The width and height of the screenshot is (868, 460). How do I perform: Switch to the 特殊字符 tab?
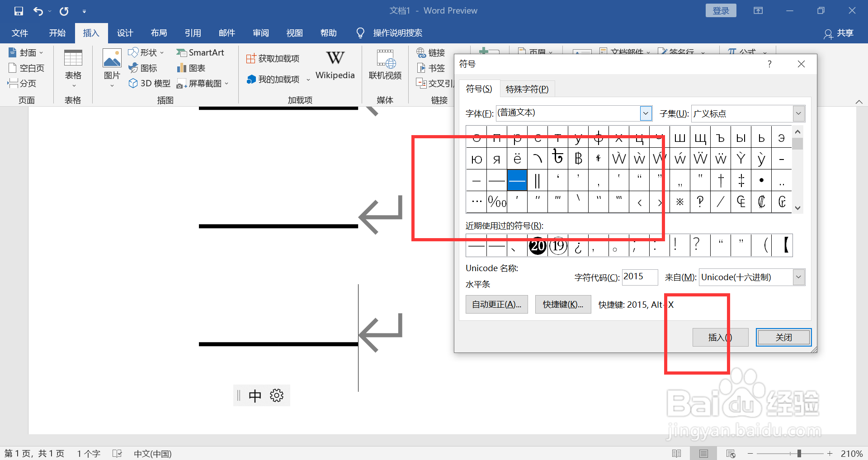[x=527, y=89]
